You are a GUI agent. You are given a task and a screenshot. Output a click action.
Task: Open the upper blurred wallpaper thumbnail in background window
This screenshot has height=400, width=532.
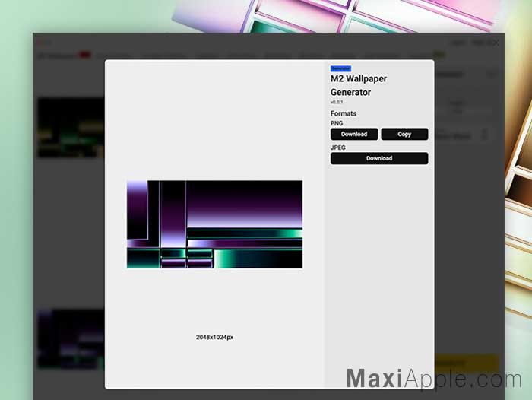click(71, 128)
